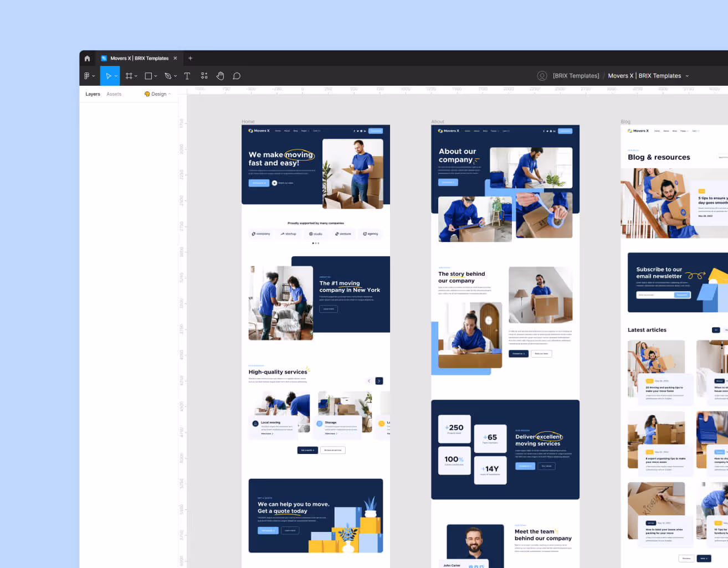Click the Next button at Blog frame bottom
This screenshot has width=728, height=568.
704,558
